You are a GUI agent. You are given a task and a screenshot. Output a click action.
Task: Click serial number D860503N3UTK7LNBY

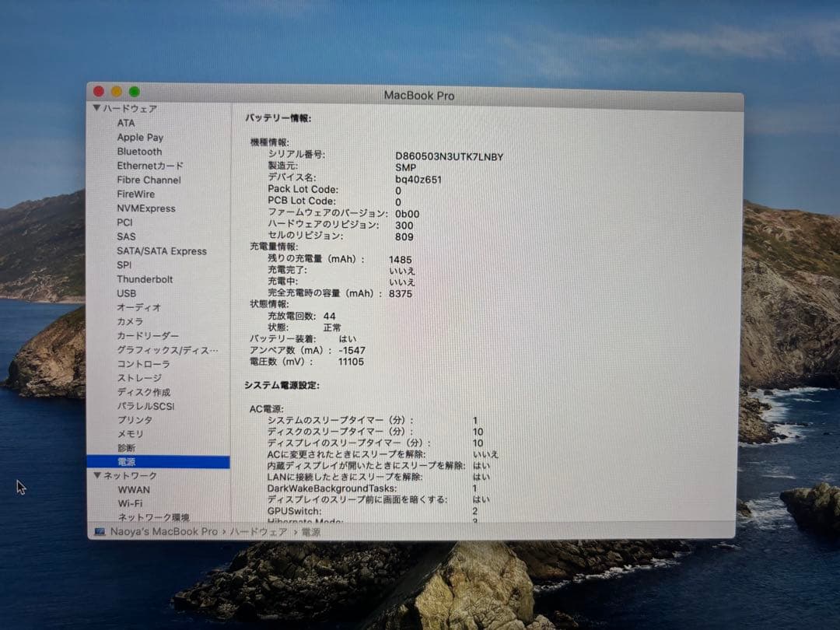[x=449, y=156]
